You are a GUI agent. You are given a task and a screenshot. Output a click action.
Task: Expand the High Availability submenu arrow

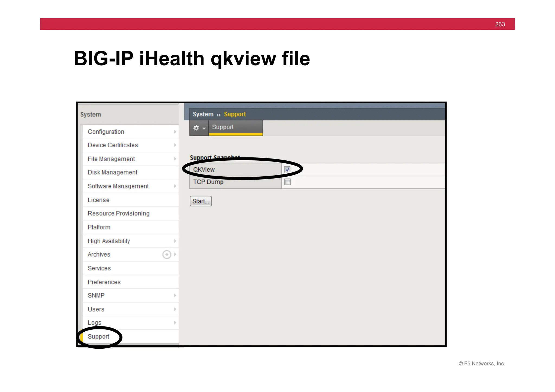click(x=175, y=241)
